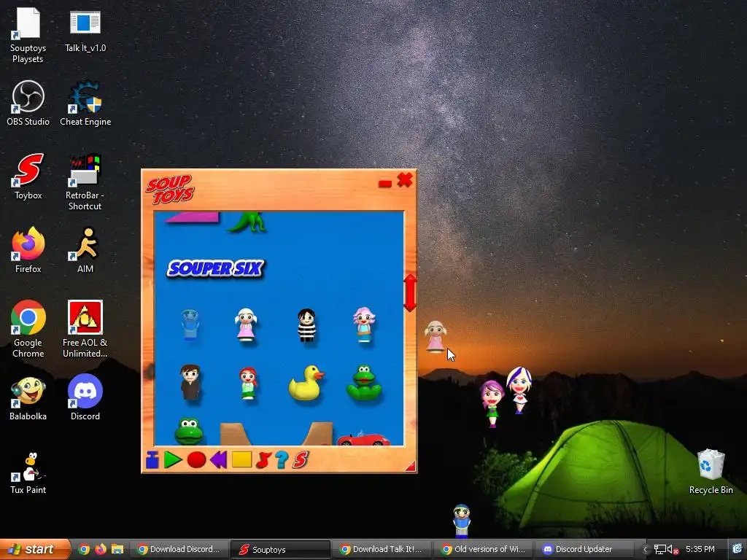The height and width of the screenshot is (560, 747).
Task: Select the pink-haired girl toy in toybox
Action: 364,324
